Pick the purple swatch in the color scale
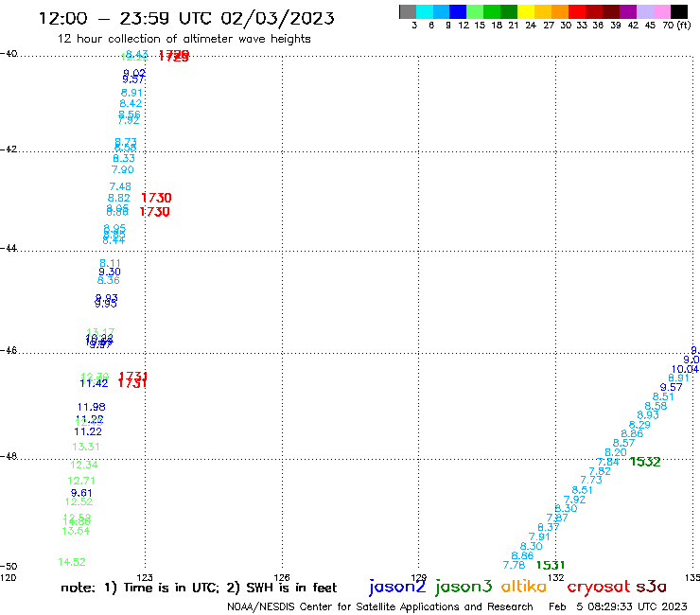This screenshot has height=615, width=700. [628, 11]
